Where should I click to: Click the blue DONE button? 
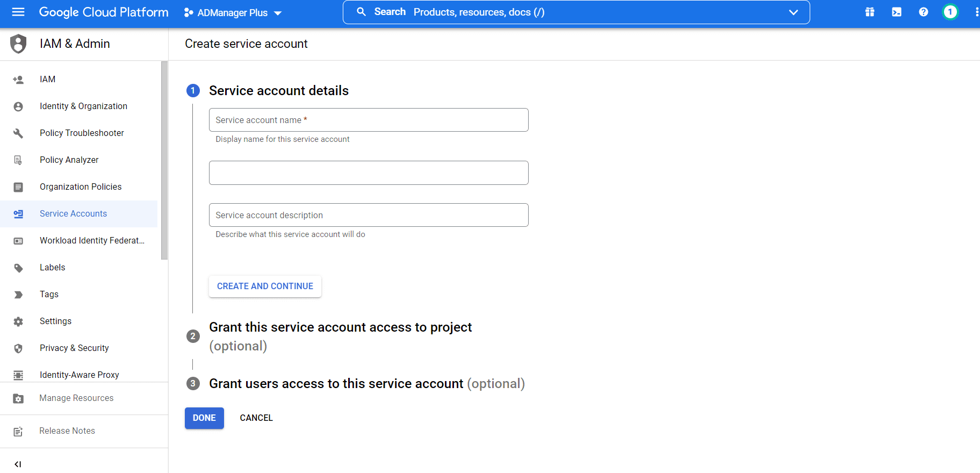point(204,418)
